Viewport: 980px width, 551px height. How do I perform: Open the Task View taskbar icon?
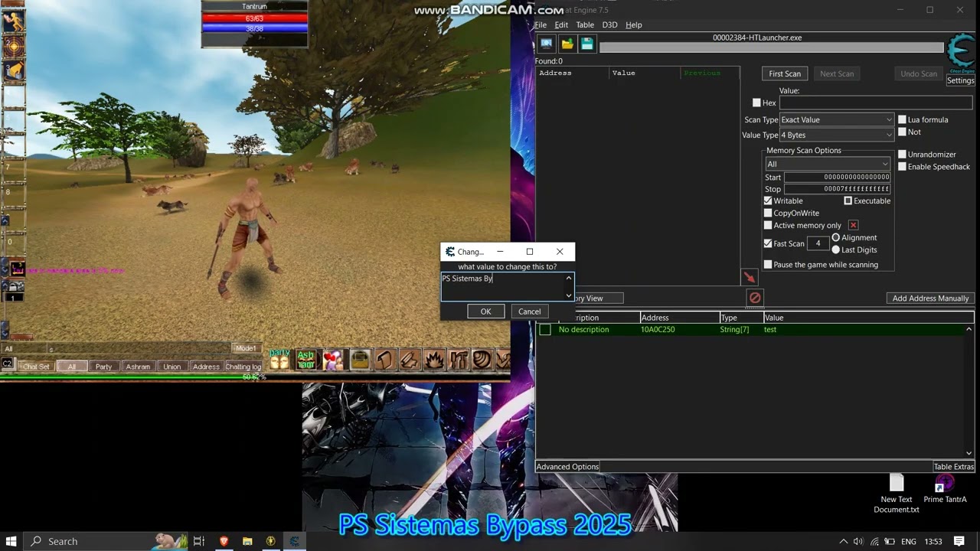[x=199, y=541]
